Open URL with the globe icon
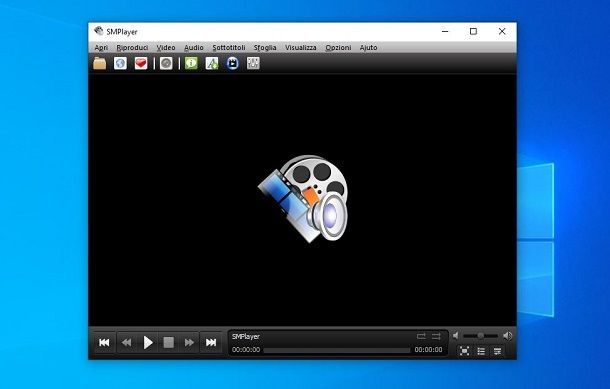Viewport: 610px width, 389px height. click(120, 63)
